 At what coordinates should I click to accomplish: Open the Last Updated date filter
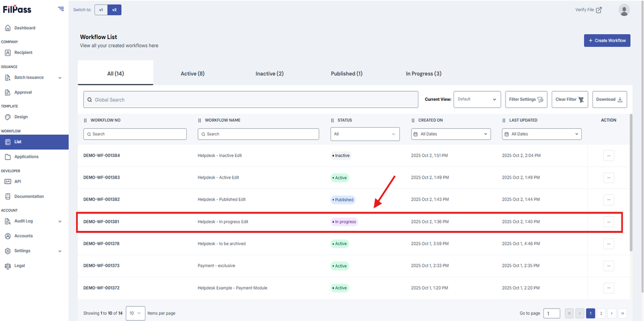(541, 134)
